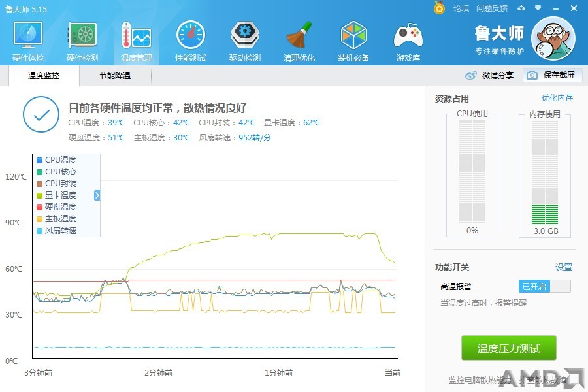Open 性能测试 gauge icon

tap(191, 35)
